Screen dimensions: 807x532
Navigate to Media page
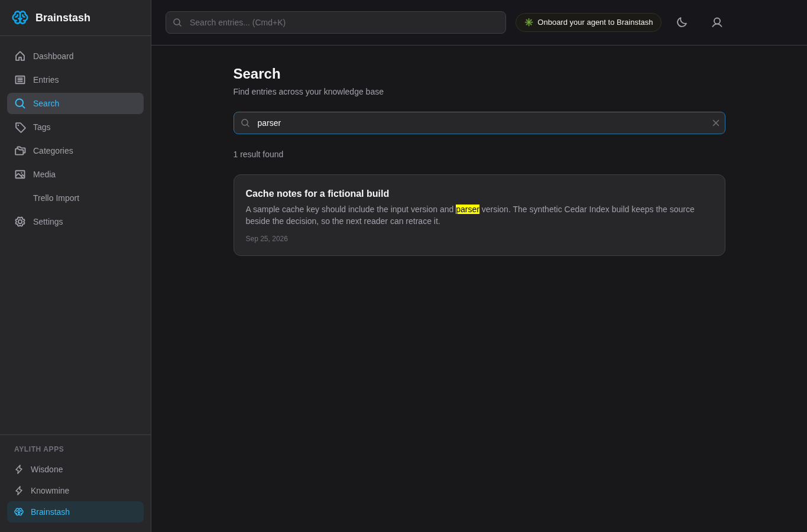coord(75,174)
